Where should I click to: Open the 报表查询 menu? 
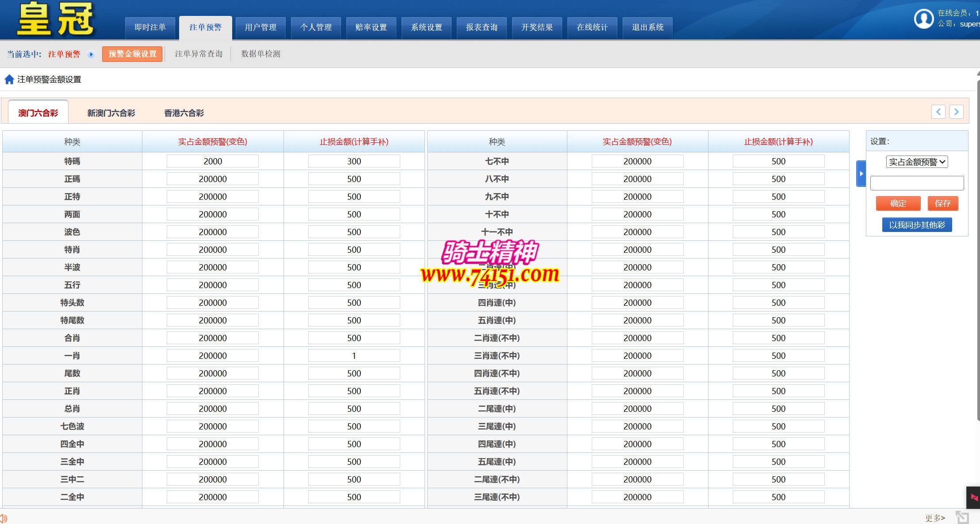[482, 27]
